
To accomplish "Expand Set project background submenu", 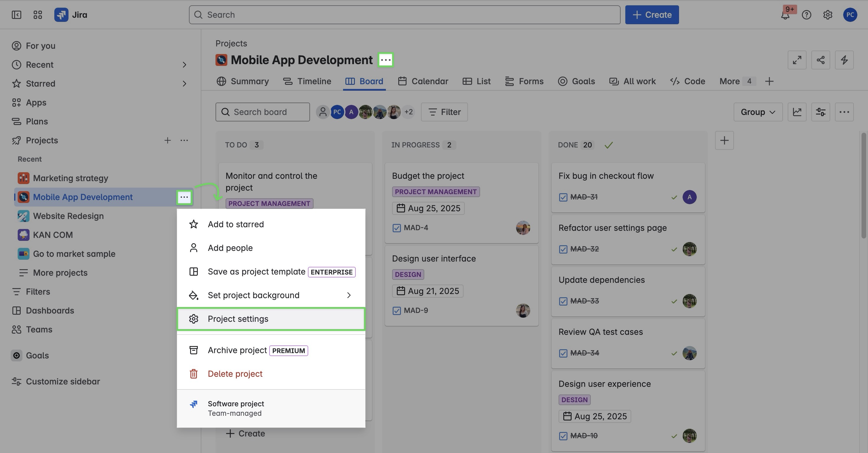I will tap(348, 295).
